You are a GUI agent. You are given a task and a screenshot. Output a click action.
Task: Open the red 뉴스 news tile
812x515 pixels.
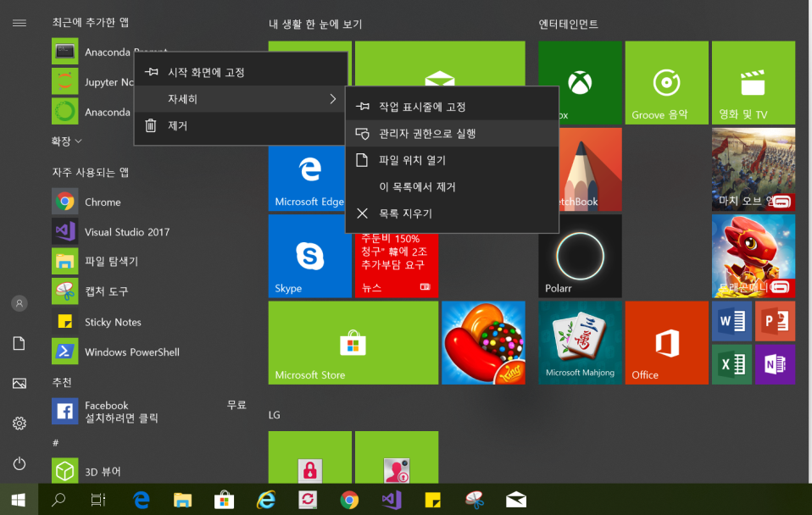pos(397,265)
